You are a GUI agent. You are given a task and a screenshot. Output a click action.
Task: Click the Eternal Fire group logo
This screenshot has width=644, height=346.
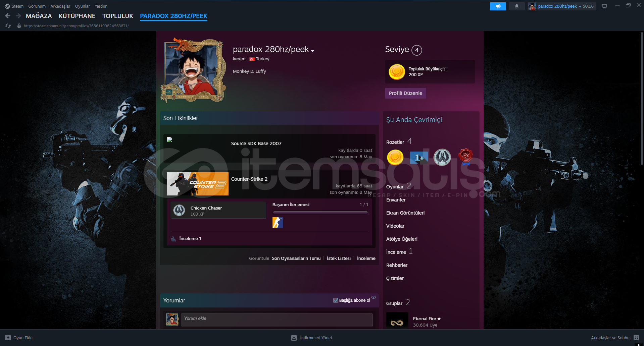[x=397, y=321]
